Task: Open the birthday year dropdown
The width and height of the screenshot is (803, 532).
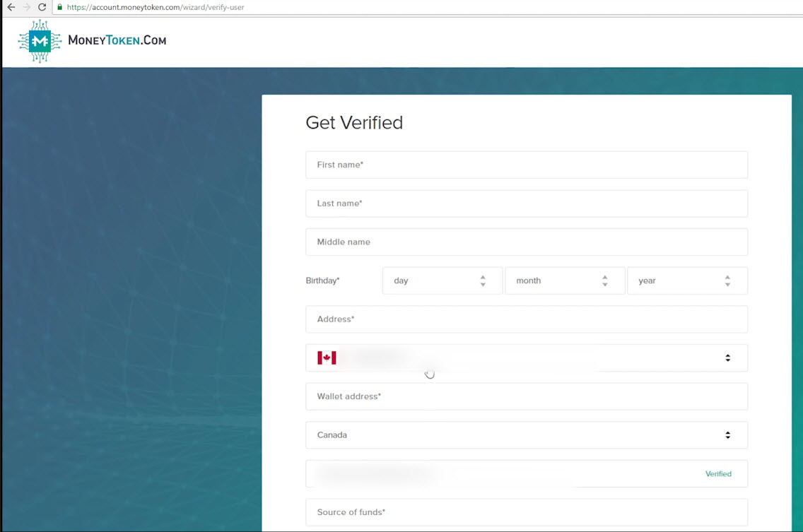Action: click(x=687, y=280)
